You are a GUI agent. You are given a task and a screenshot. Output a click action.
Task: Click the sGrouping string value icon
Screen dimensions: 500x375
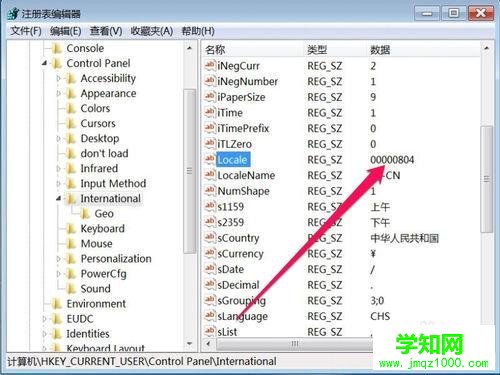coord(209,300)
